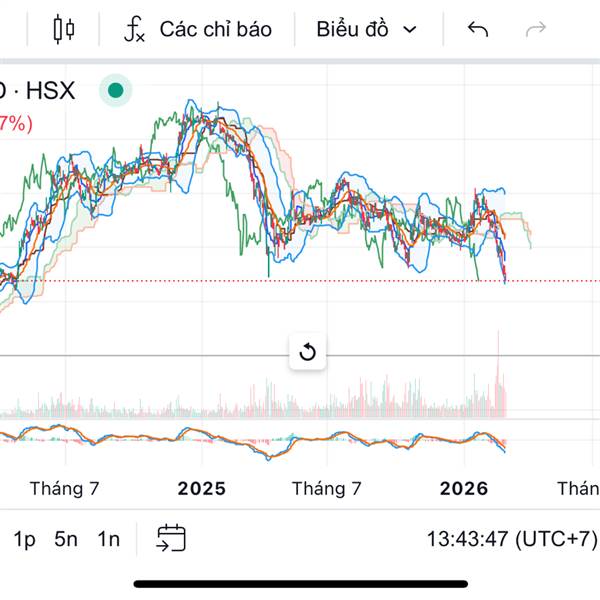Click the fx indicators icon
The image size is (600, 600).
[x=135, y=29]
